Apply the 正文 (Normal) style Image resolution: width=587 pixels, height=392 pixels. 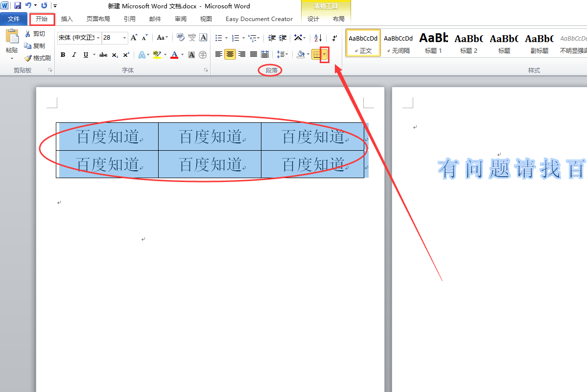tap(363, 43)
